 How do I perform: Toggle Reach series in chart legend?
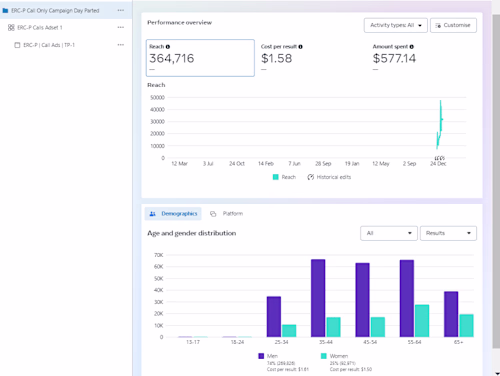284,177
